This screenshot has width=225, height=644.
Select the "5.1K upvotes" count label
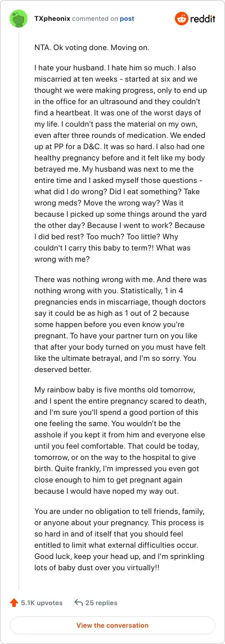42,603
